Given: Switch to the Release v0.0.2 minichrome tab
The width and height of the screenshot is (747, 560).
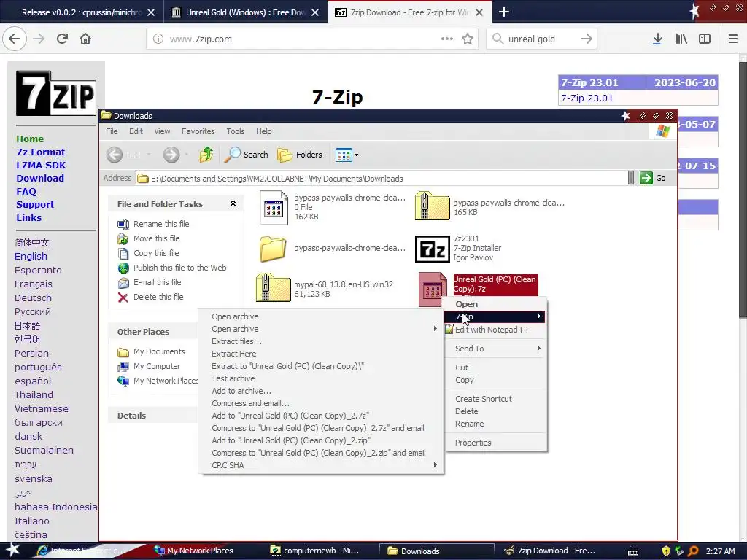Looking at the screenshot, I should point(82,12).
